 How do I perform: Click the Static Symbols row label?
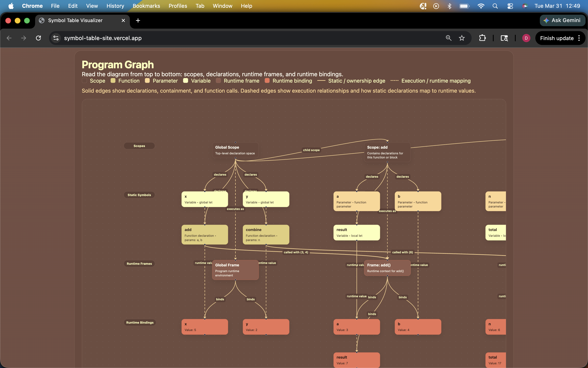coord(139,195)
